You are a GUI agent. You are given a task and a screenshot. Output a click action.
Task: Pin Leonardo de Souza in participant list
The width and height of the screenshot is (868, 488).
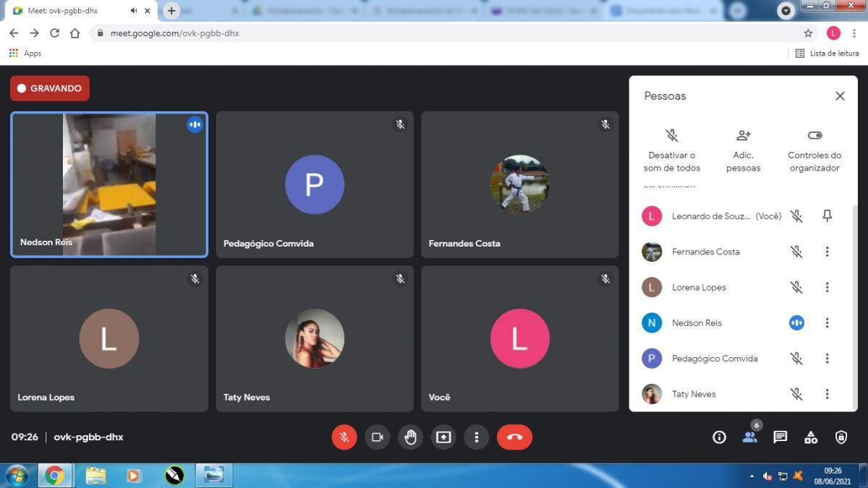coord(827,216)
